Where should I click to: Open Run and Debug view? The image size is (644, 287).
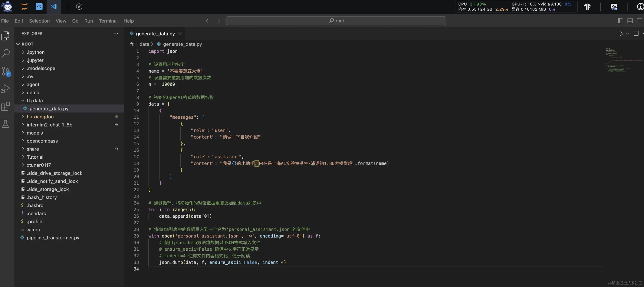[x=6, y=89]
